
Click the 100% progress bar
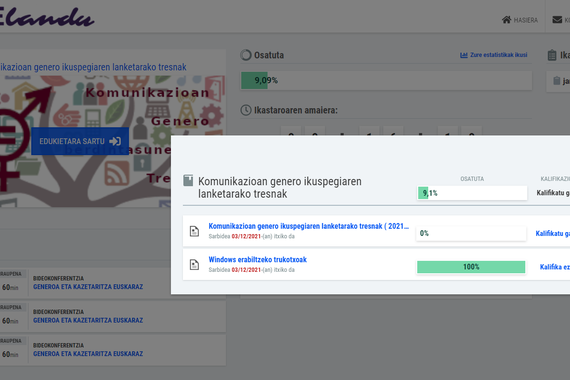pyautogui.click(x=471, y=267)
